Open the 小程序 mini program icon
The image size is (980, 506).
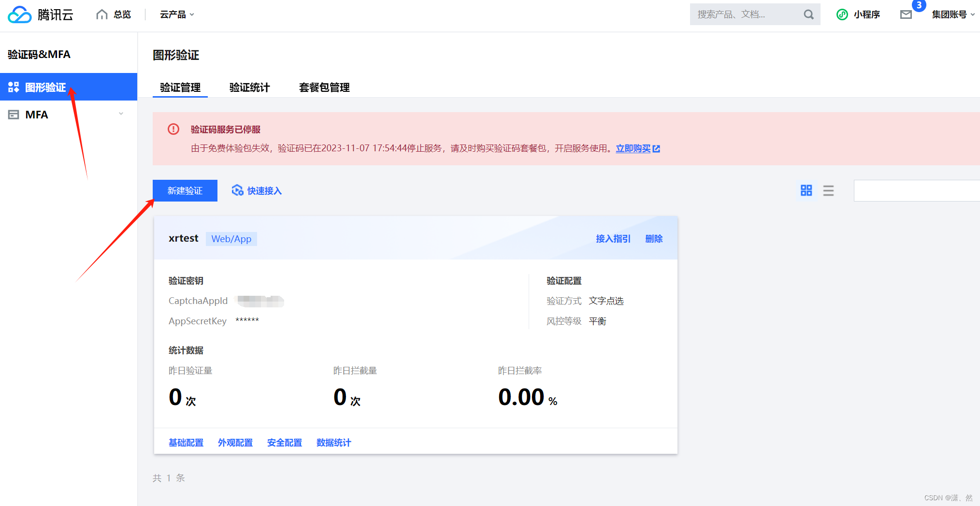pos(842,14)
